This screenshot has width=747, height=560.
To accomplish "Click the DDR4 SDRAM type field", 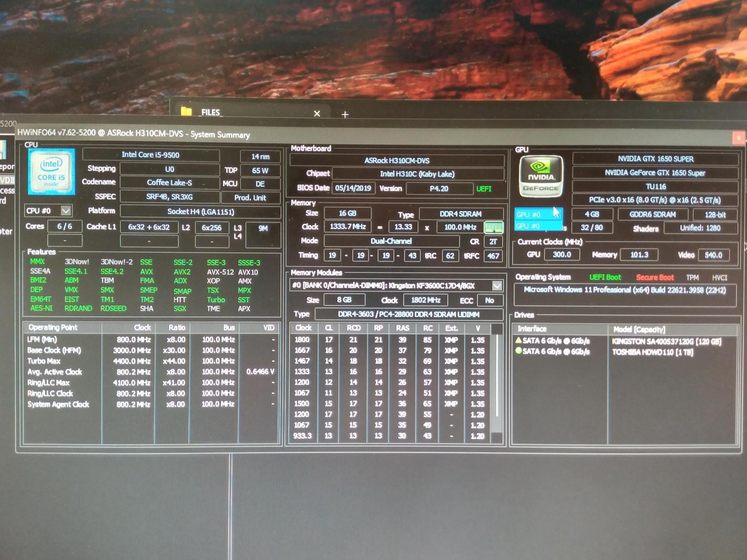I will (x=461, y=214).
